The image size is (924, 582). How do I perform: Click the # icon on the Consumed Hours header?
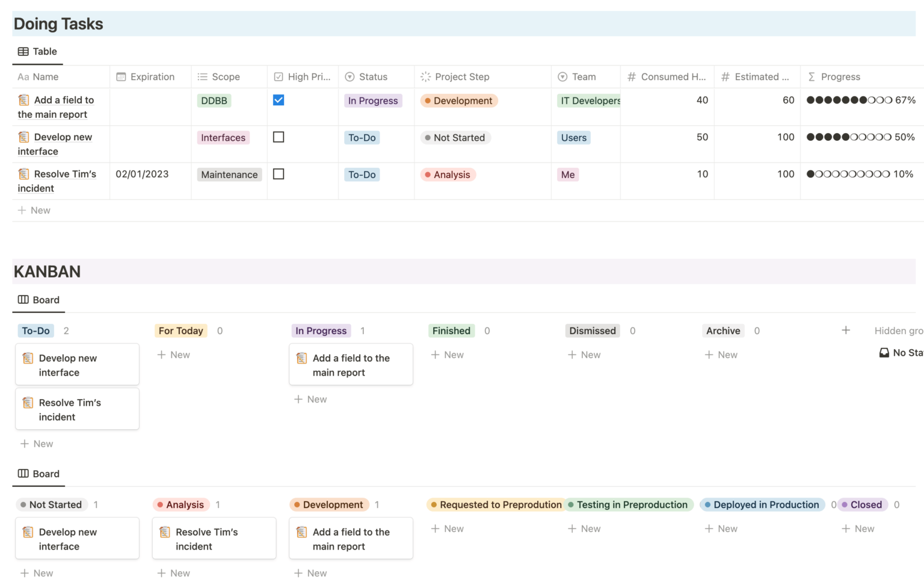(630, 76)
